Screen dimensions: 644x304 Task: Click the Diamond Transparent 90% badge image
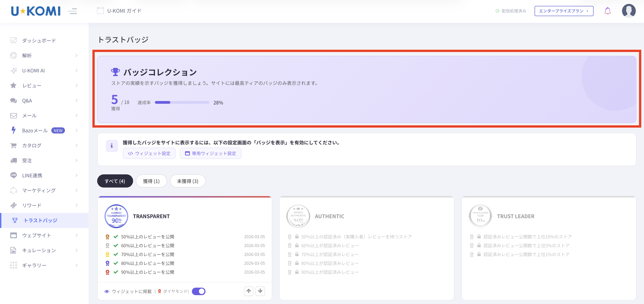(116, 216)
